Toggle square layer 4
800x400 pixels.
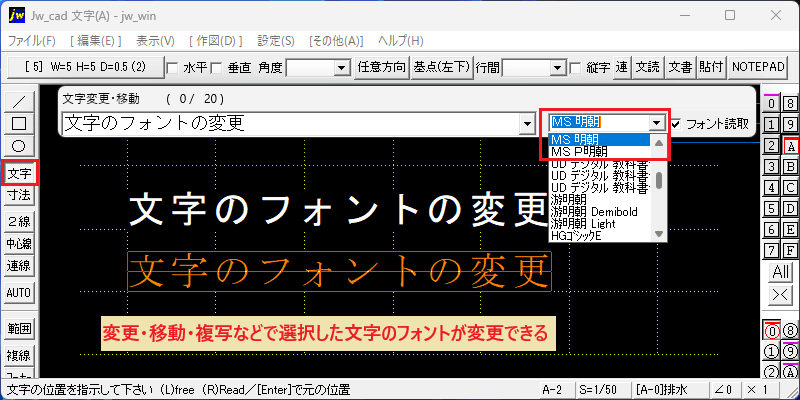[772, 187]
